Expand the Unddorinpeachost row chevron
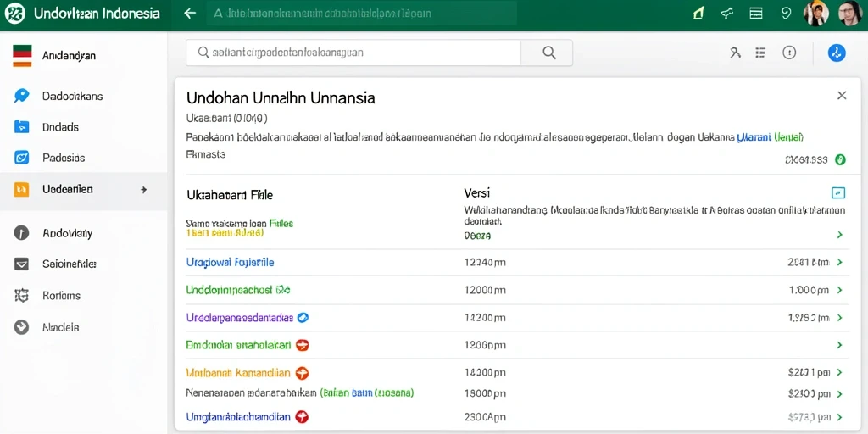 click(840, 290)
